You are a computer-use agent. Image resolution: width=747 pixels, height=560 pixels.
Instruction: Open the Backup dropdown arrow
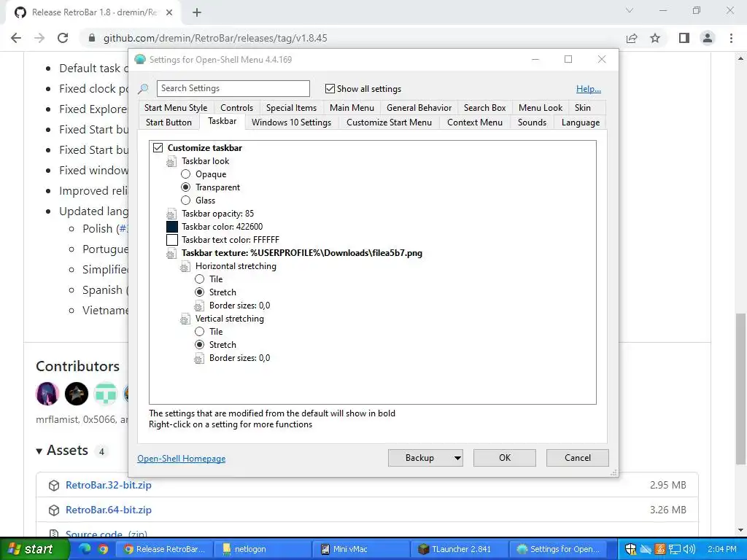[457, 458]
